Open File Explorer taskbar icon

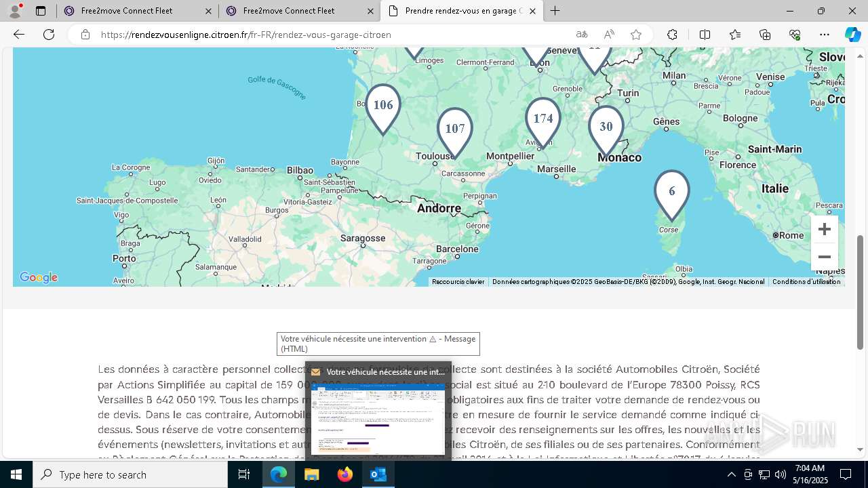pyautogui.click(x=312, y=474)
